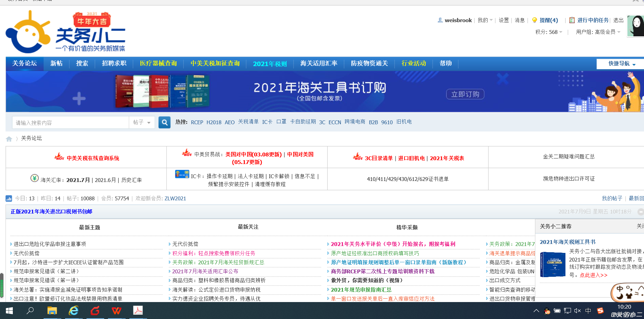
Task: Click the Windows Start button
Action: [x=9, y=311]
